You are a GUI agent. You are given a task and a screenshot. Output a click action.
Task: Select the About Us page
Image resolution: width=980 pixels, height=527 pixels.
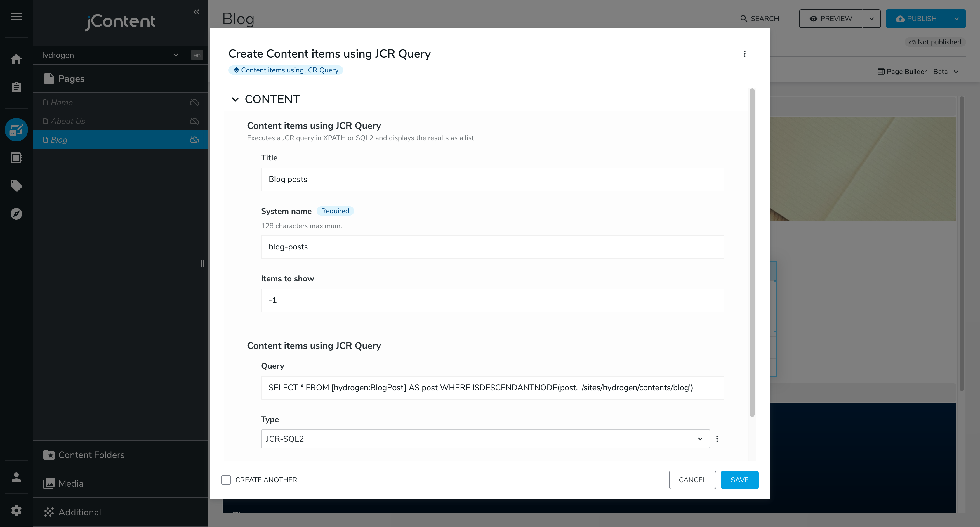[68, 121]
